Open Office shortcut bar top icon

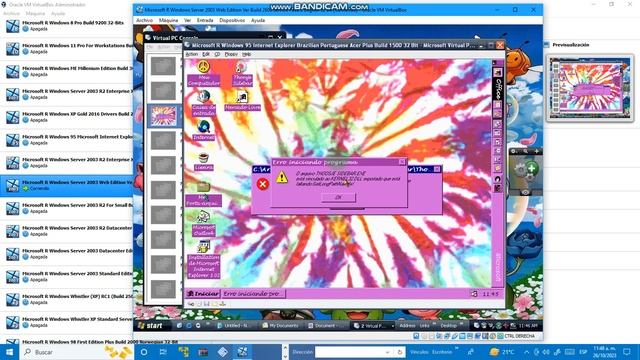[498, 72]
